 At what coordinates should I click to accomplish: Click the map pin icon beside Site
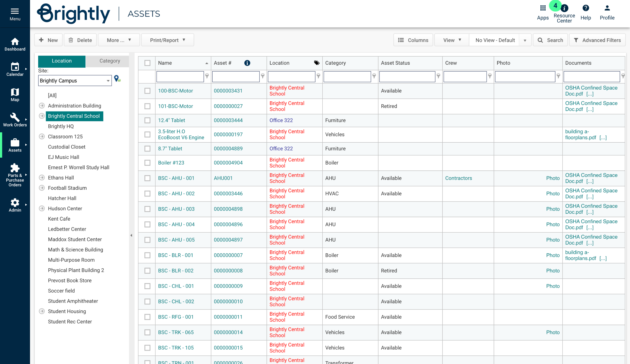pyautogui.click(x=117, y=79)
